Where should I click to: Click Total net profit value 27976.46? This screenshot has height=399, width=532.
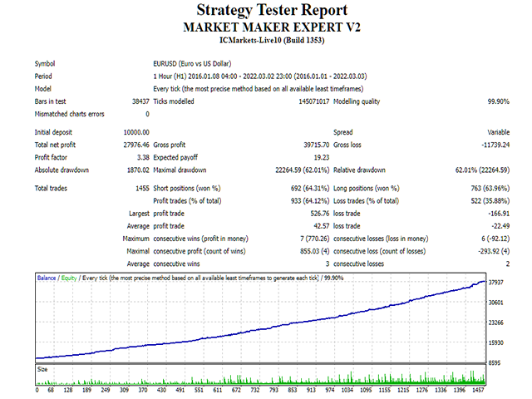[x=136, y=145]
